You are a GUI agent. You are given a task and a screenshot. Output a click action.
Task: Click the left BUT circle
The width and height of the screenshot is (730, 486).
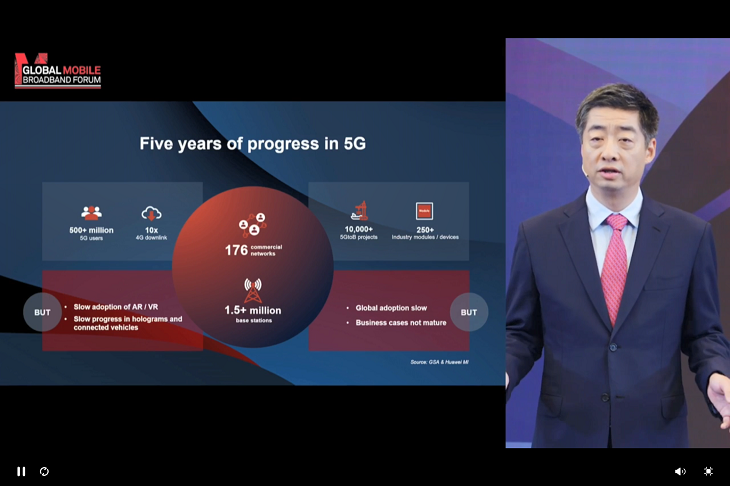43,312
